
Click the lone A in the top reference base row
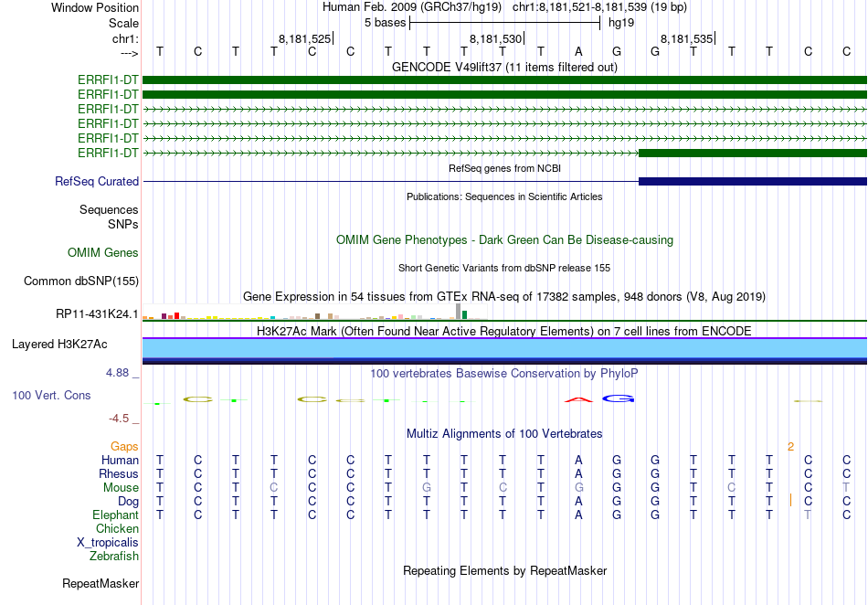[x=578, y=51]
